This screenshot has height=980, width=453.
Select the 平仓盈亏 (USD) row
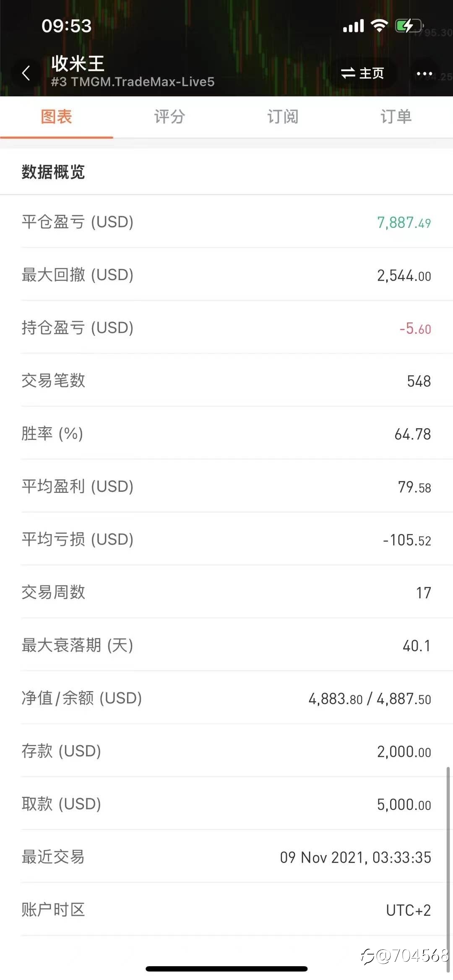coord(226,221)
